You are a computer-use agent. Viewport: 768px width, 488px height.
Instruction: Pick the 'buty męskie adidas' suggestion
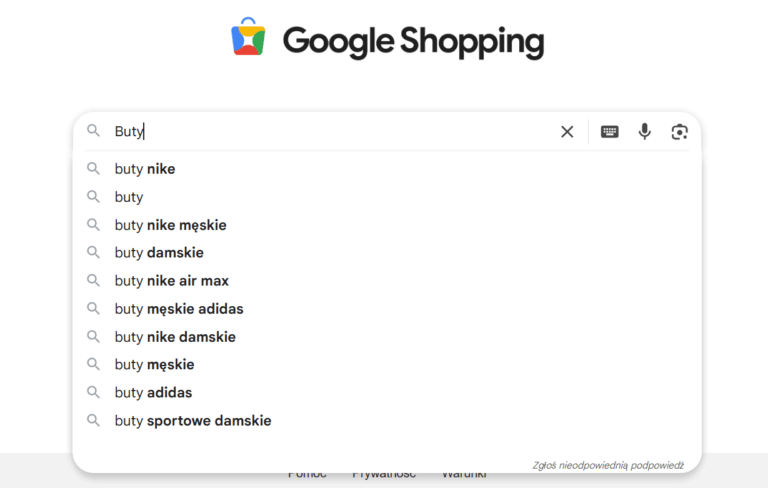[x=179, y=309]
